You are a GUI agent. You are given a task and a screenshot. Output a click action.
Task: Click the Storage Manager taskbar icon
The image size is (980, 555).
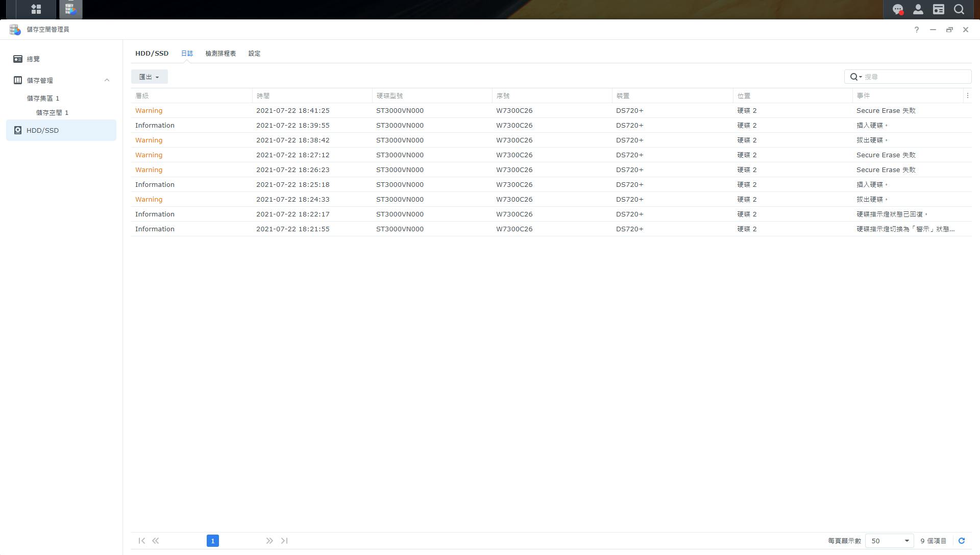click(x=70, y=9)
